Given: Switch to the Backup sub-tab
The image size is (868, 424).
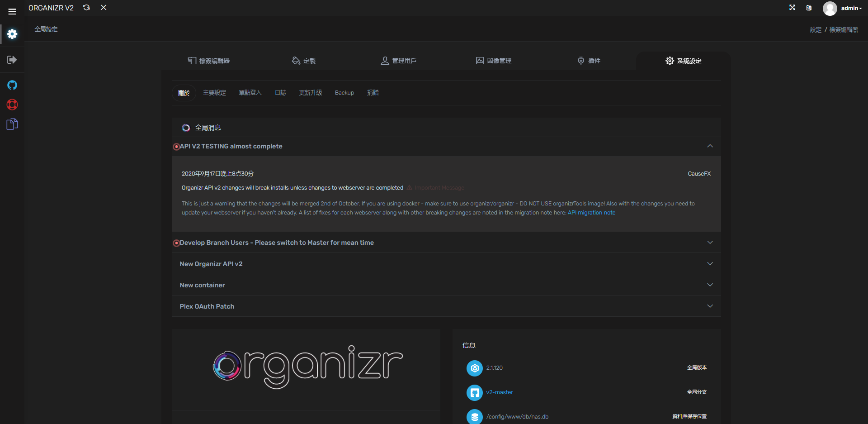Looking at the screenshot, I should pos(344,93).
